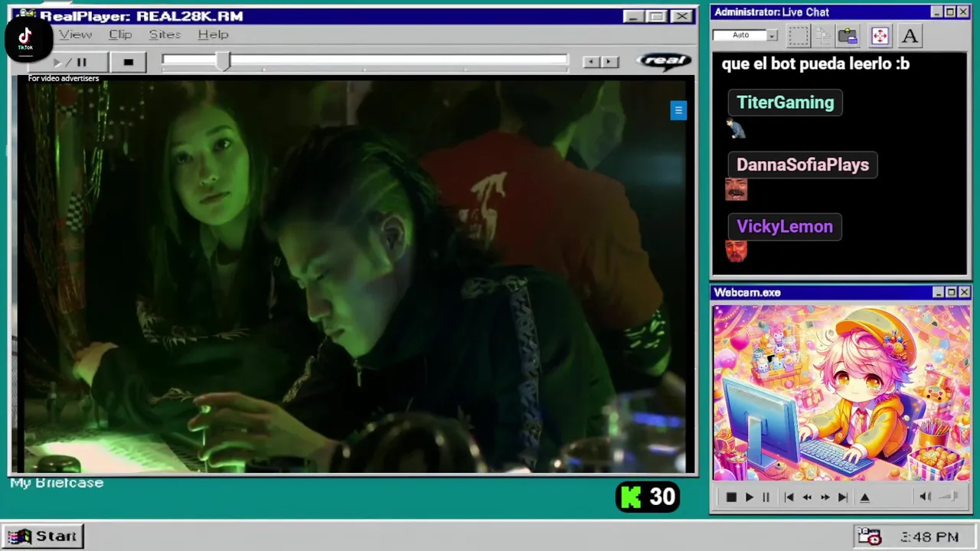
Task: Click the Stop button in Webcam.exe controls
Action: [x=731, y=497]
